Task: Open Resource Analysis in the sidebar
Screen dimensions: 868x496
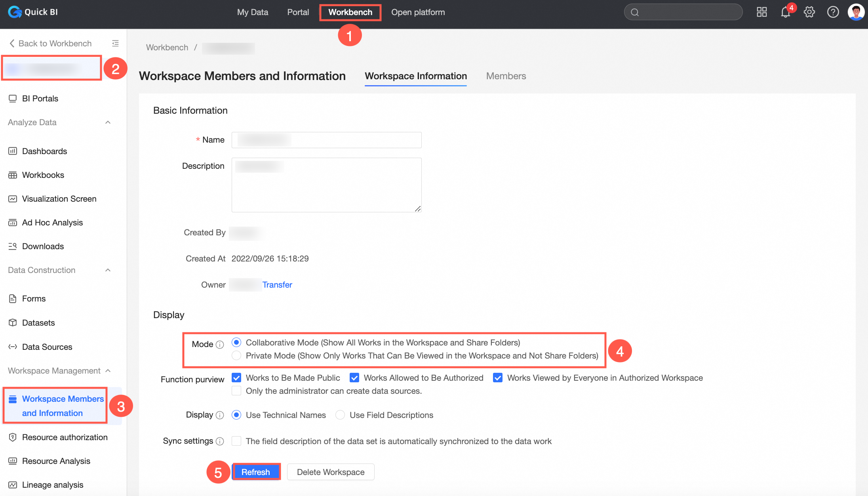Action: [x=56, y=461]
